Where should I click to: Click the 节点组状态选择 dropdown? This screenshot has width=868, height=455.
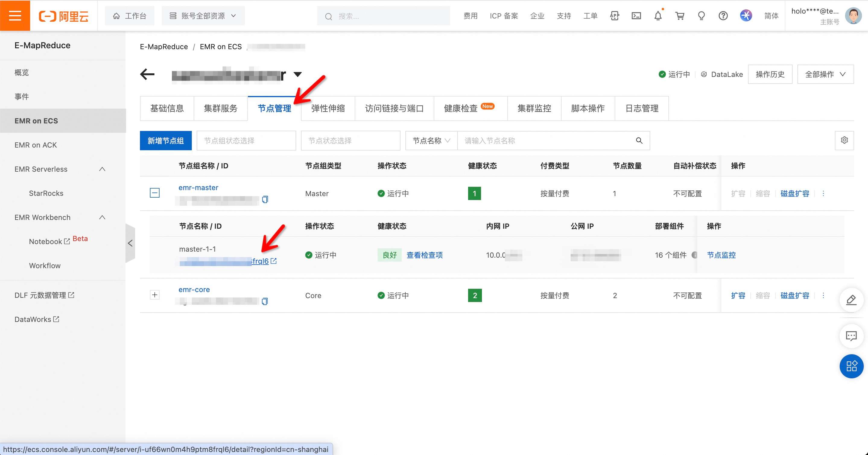246,140
